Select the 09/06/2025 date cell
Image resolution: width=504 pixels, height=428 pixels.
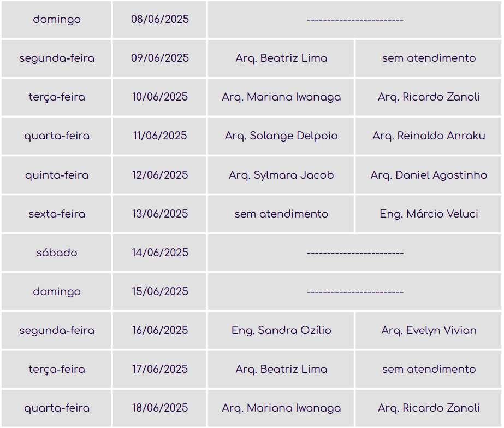160,58
